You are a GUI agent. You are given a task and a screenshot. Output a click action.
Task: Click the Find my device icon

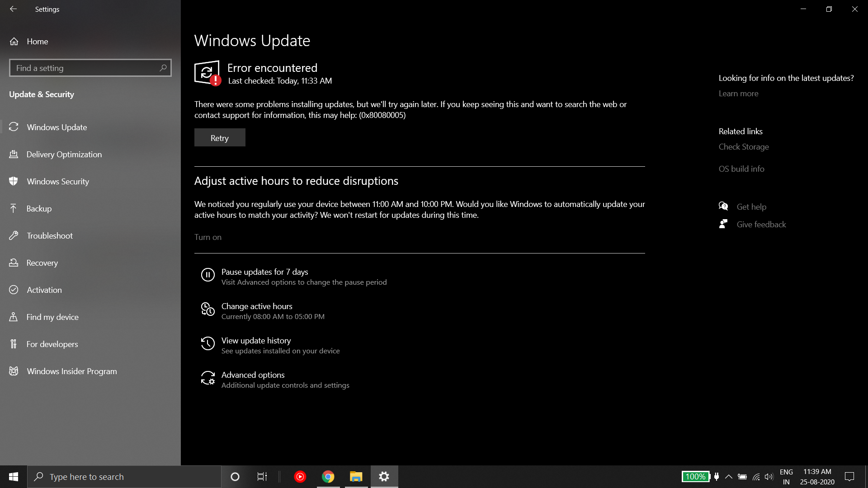point(14,317)
